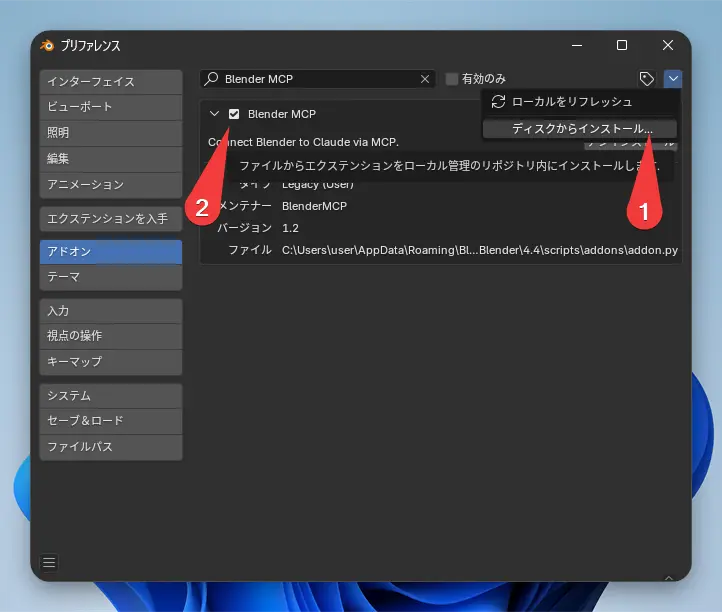Click the Blender MCP search field
Image resolution: width=722 pixels, height=612 pixels.
[318, 79]
